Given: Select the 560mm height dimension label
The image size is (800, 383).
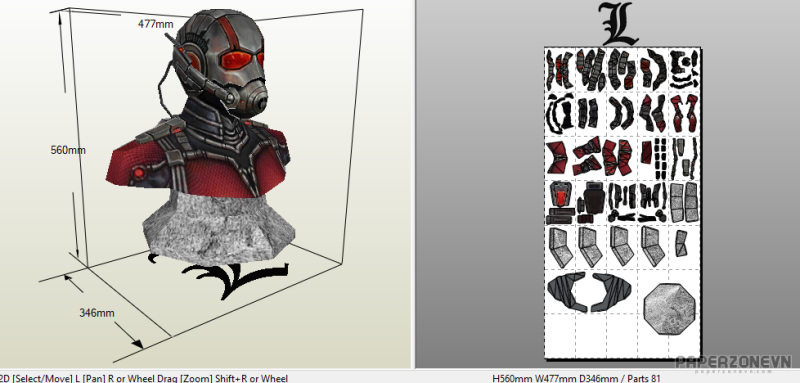Looking at the screenshot, I should [x=68, y=150].
